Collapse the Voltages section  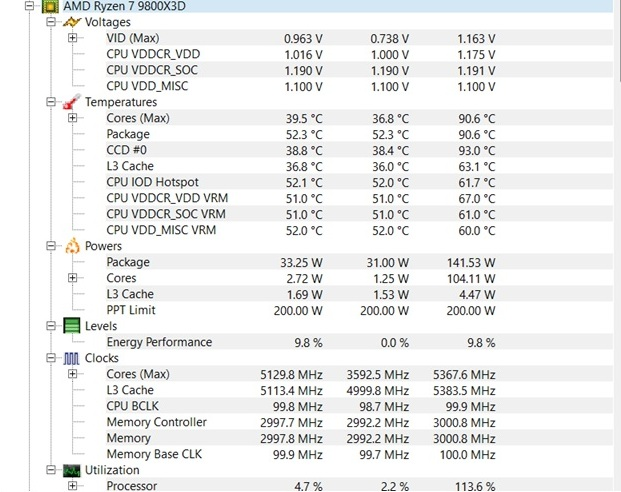point(51,22)
